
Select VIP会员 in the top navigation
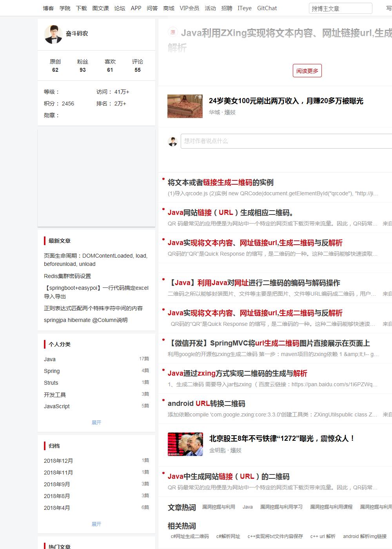click(x=189, y=8)
